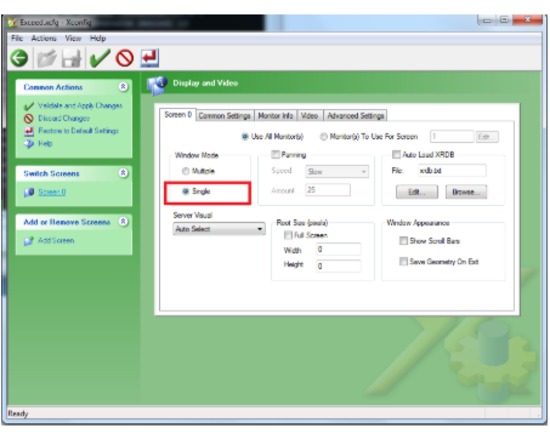Click the Screen 0 monitor icon

(x=29, y=192)
